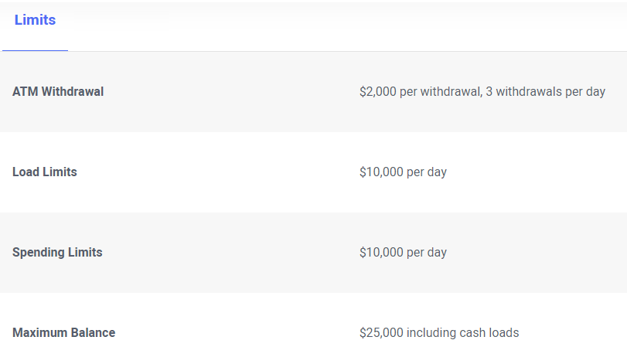Screen dimensions: 627x364
Task: Select the Load Limits row label
Action: [x=45, y=172]
